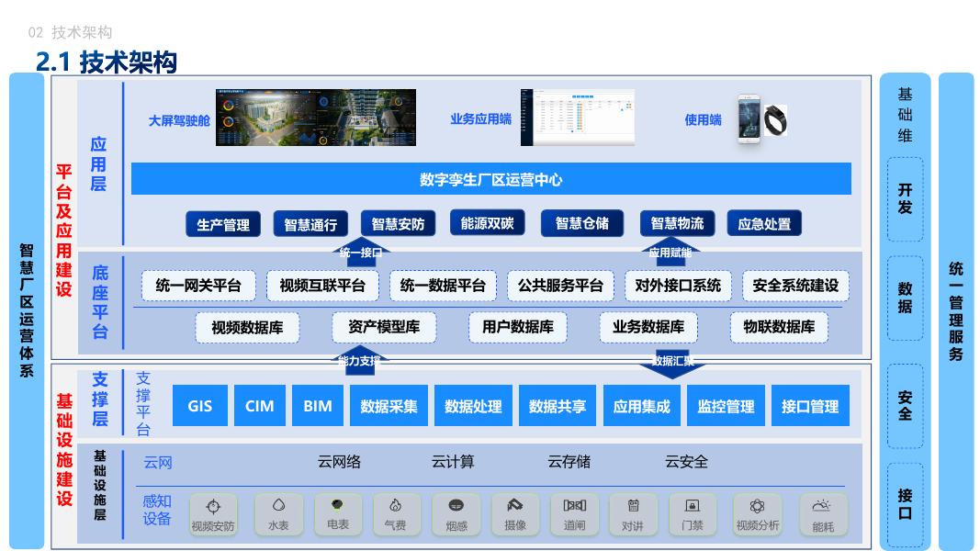Select the 接口 dashed box on right
The image size is (980, 551).
click(905, 505)
